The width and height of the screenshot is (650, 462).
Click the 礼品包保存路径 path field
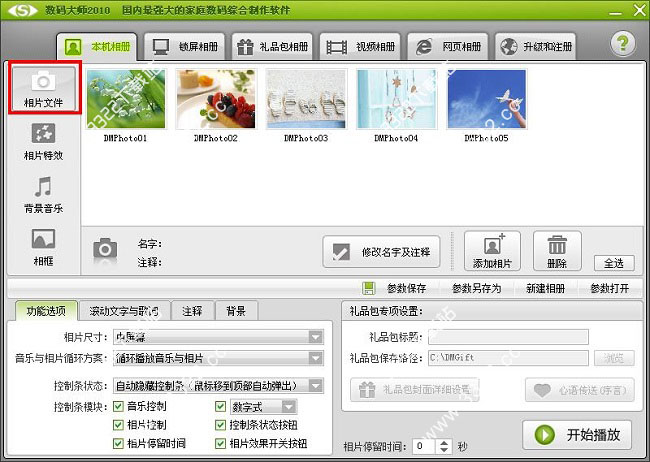coord(508,358)
